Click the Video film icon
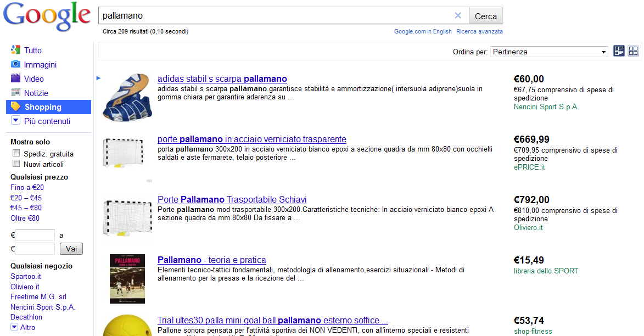The height and width of the screenshot is (336, 644). pyautogui.click(x=16, y=79)
